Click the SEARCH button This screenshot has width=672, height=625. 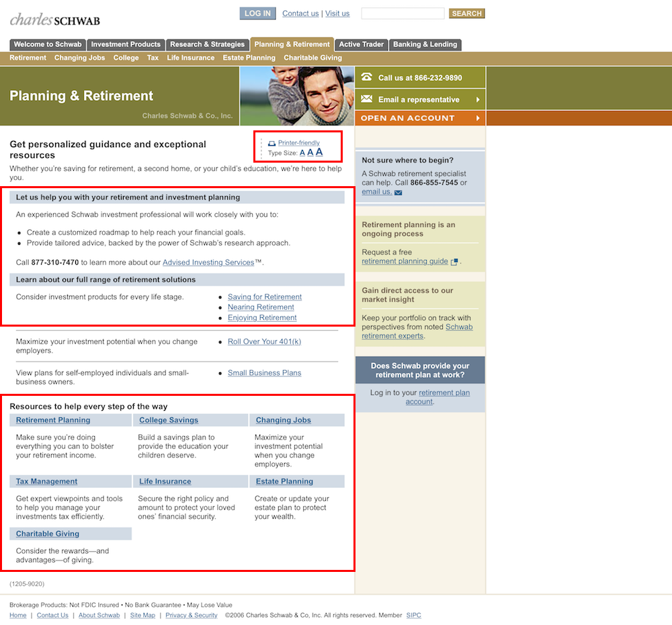pos(467,13)
